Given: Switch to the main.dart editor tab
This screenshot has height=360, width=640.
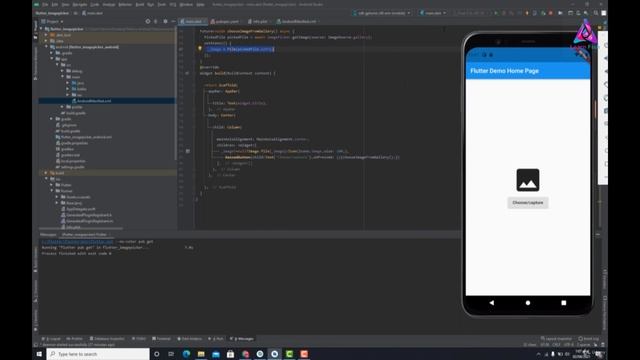Looking at the screenshot, I should click(x=192, y=21).
